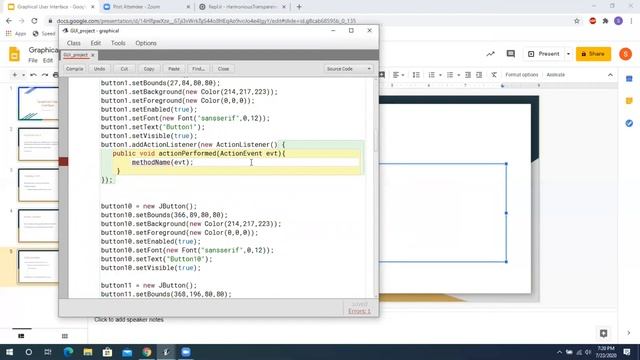Click the increase indent icon
Image resolution: width=640 pixels, height=360 pixels.
479,75
